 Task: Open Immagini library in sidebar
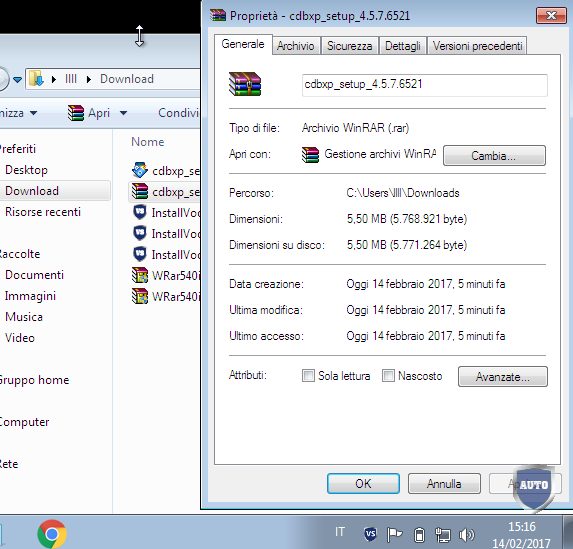point(30,296)
